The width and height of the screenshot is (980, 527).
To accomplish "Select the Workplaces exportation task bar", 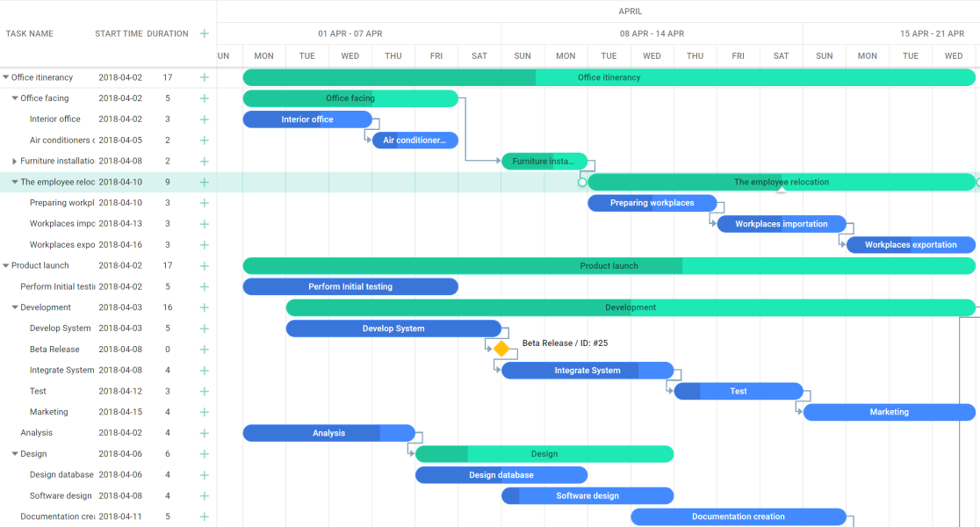I will 911,244.
